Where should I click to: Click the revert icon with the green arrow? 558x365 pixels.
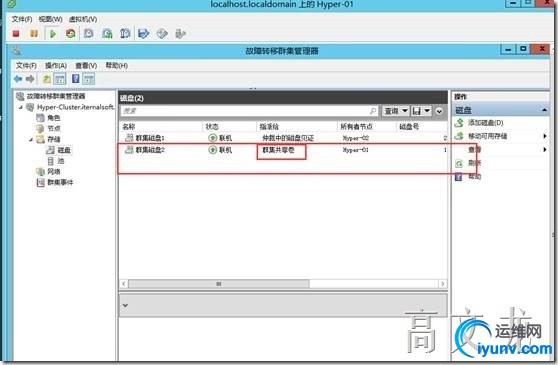(x=107, y=33)
